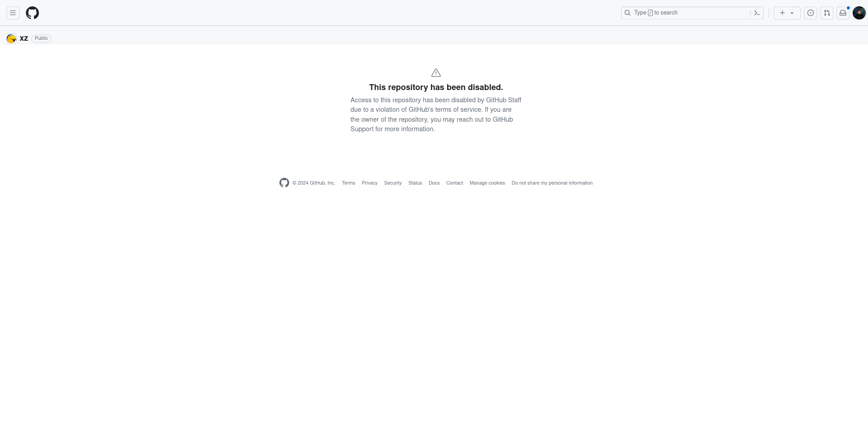Click the © 2024 GitHub, Inc. text
The height and width of the screenshot is (433, 868).
(314, 183)
